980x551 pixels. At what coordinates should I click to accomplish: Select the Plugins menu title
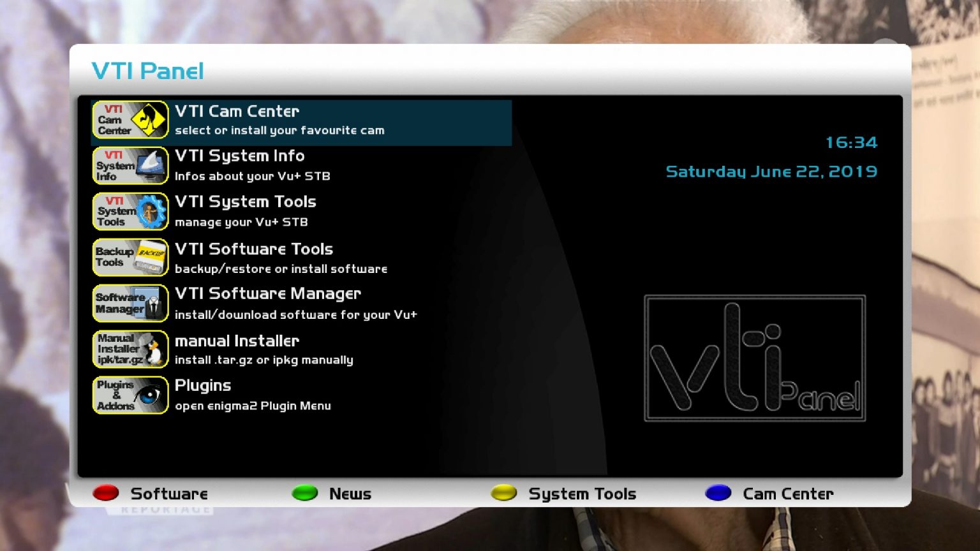(203, 386)
